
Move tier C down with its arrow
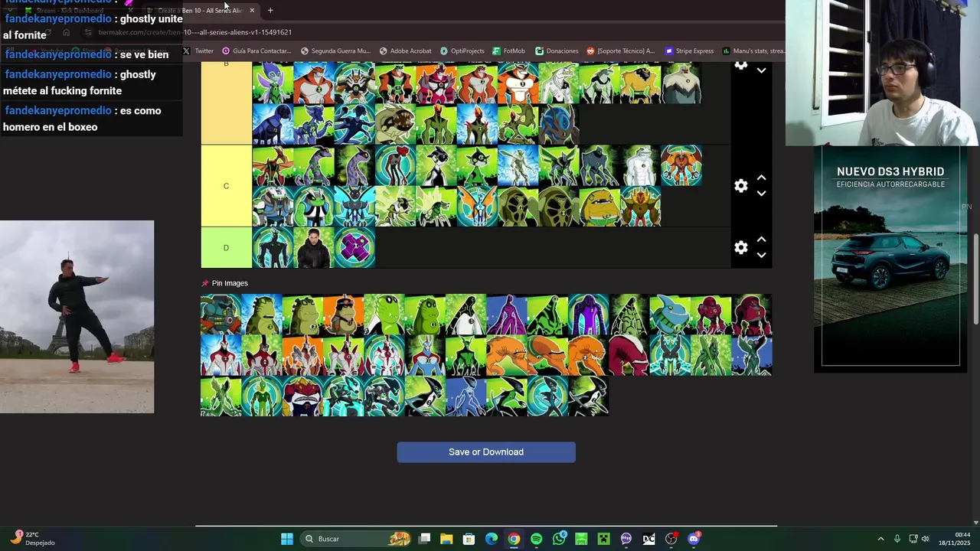(x=761, y=194)
